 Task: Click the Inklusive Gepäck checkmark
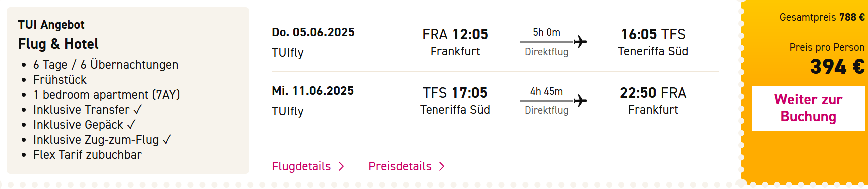(131, 124)
